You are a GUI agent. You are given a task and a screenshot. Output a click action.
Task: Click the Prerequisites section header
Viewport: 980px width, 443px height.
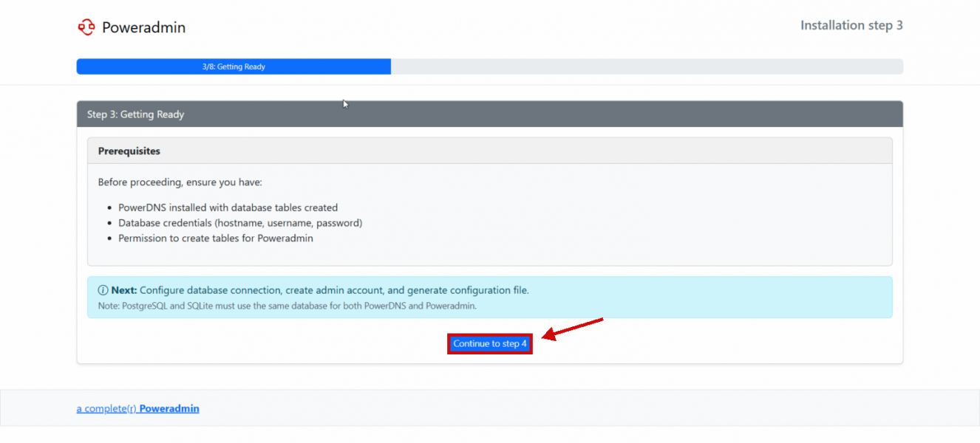tap(129, 151)
